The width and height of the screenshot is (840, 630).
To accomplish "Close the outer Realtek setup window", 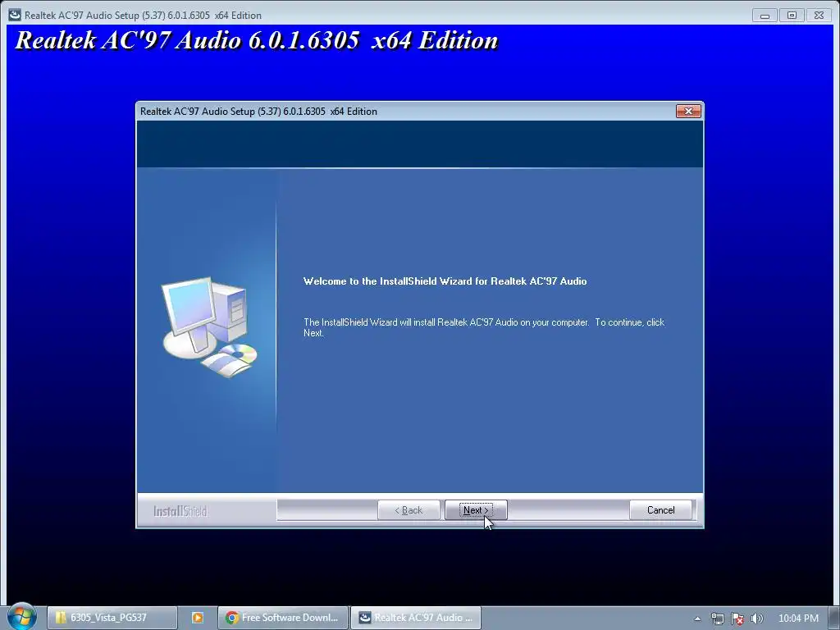I will tap(819, 16).
